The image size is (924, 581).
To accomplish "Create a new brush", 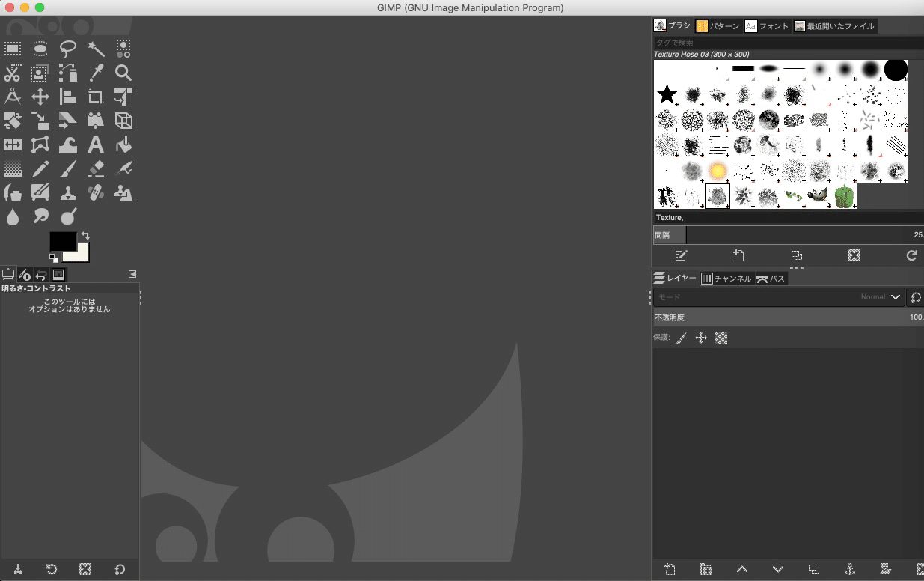I will click(738, 255).
